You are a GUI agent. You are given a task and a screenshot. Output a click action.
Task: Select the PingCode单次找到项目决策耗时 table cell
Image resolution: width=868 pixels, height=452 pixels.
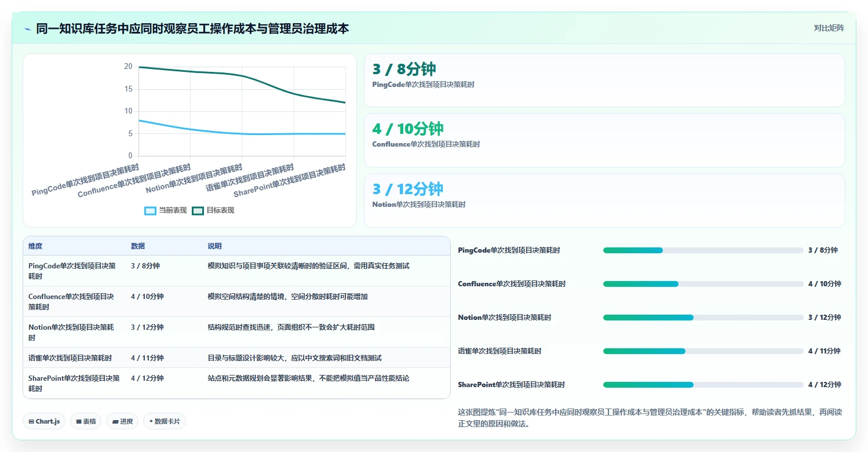pos(74,271)
